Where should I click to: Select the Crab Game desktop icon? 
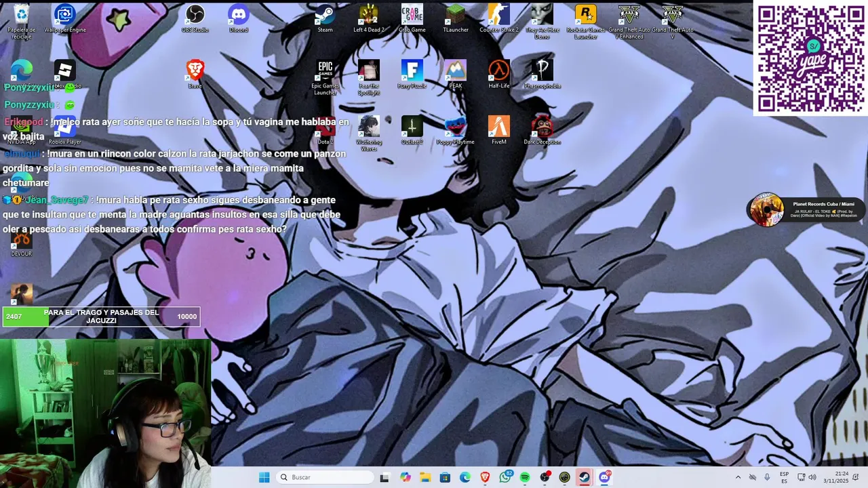coord(412,19)
